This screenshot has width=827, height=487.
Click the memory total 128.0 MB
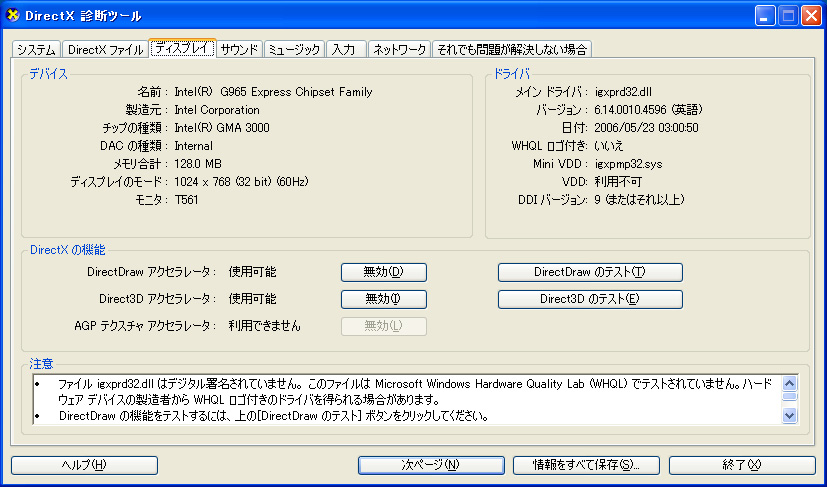[198, 164]
